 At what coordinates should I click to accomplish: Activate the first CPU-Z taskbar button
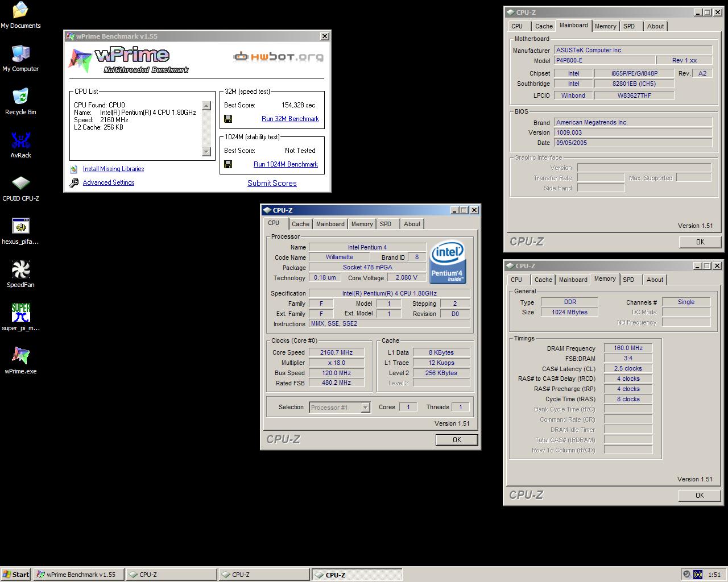click(x=171, y=575)
